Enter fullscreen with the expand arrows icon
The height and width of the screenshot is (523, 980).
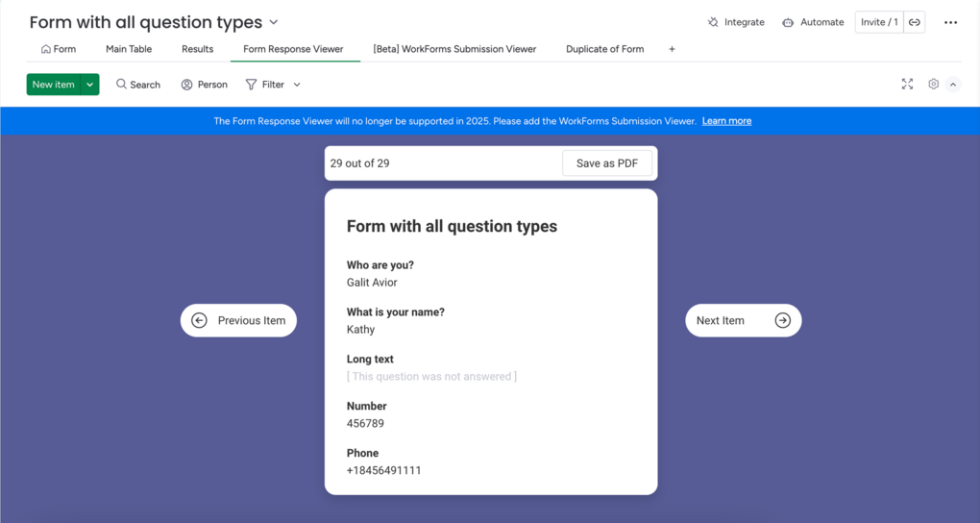[x=908, y=84]
